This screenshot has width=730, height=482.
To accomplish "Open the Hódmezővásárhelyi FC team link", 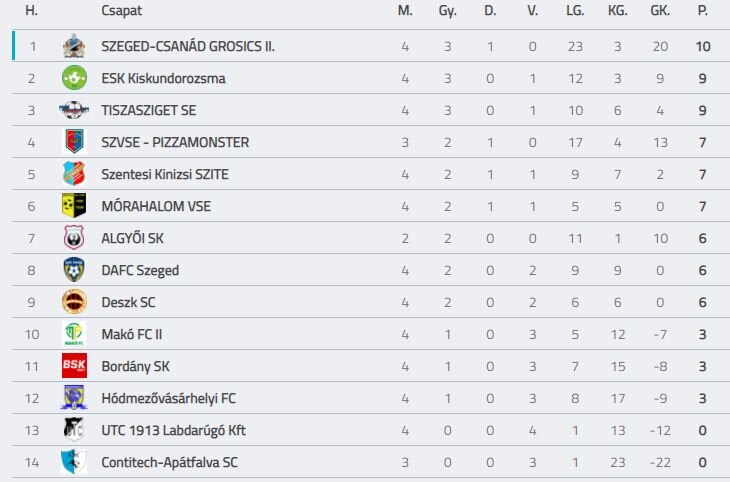I will coord(169,398).
